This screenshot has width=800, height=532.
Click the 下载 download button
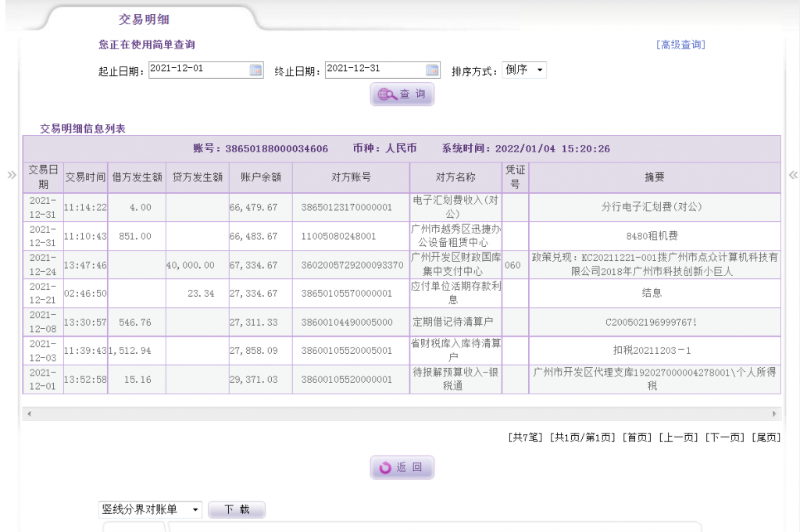point(237,509)
